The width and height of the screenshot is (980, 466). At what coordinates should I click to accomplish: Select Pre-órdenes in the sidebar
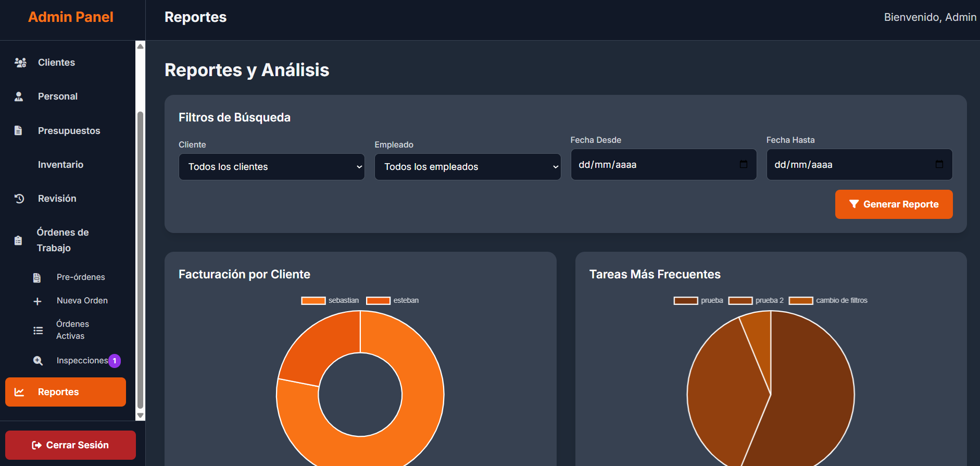pyautogui.click(x=81, y=277)
